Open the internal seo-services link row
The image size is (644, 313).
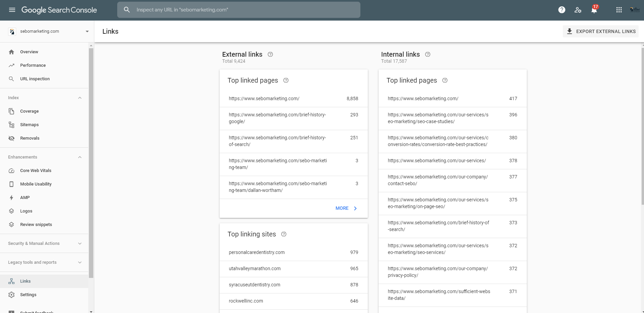pos(453,249)
